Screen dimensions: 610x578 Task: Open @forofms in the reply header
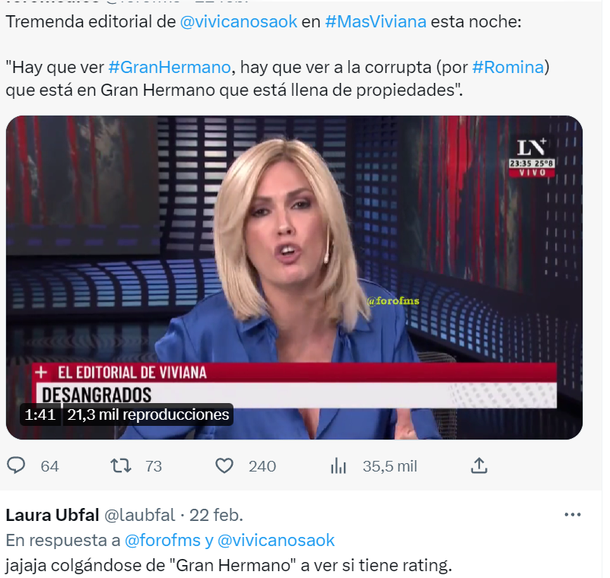click(x=163, y=540)
